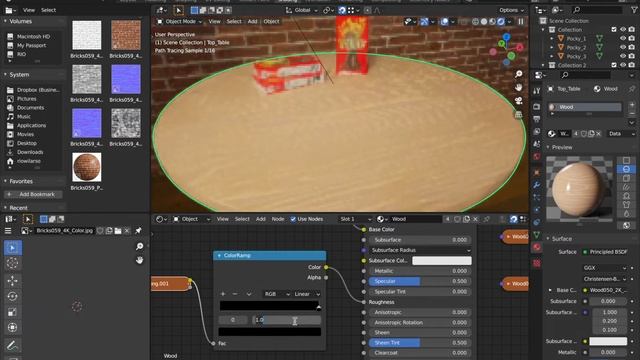
Task: Click the Add Bookmark button
Action: point(33,194)
